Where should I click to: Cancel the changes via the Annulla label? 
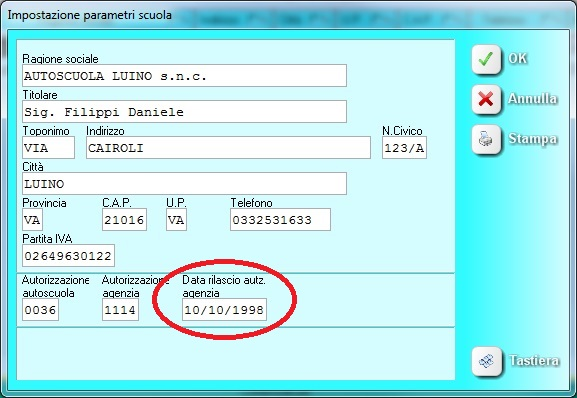click(532, 99)
